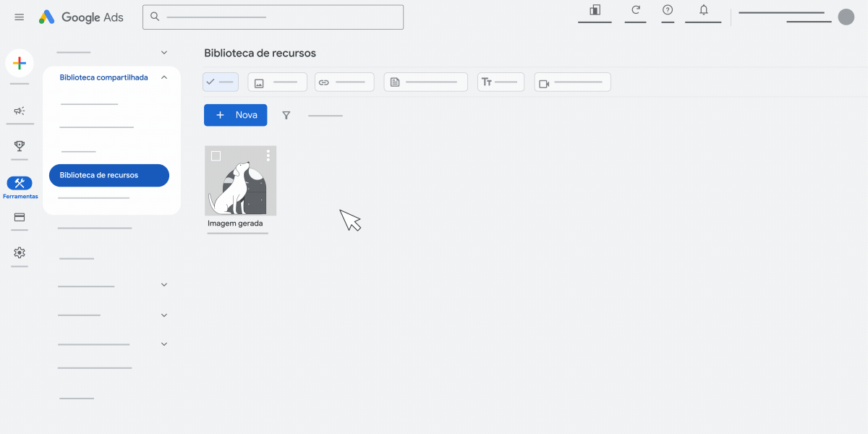This screenshot has width=868, height=434.
Task: Check the checkbox on the Imagem gerada asset
Action: pyautogui.click(x=214, y=155)
